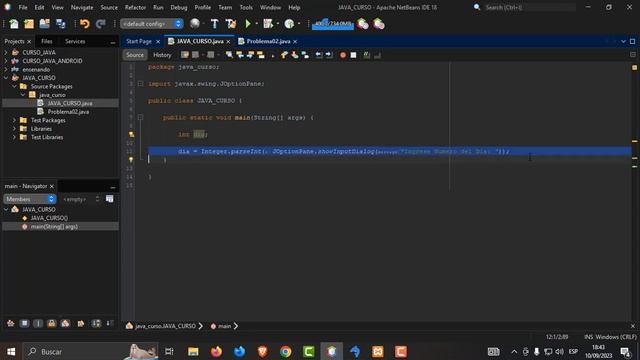
Task: Click the New Project toolbar icon
Action: [x=29, y=24]
